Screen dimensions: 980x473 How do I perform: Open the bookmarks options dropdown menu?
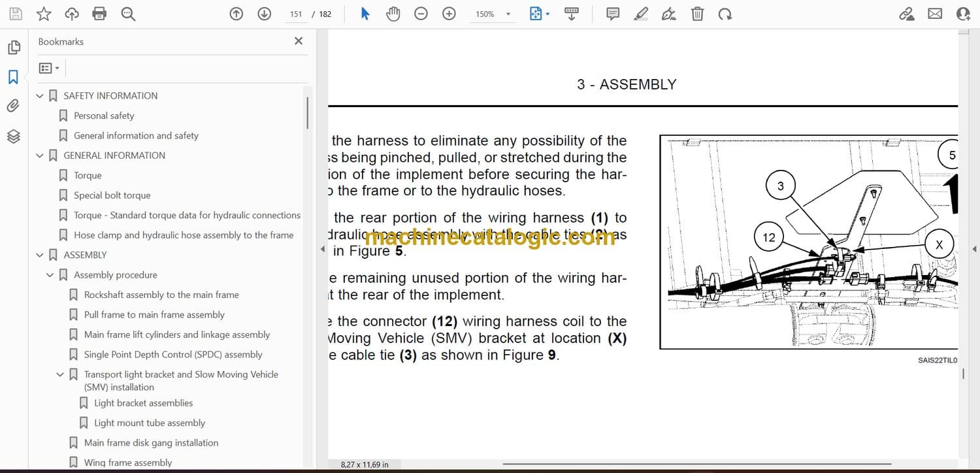[x=49, y=68]
